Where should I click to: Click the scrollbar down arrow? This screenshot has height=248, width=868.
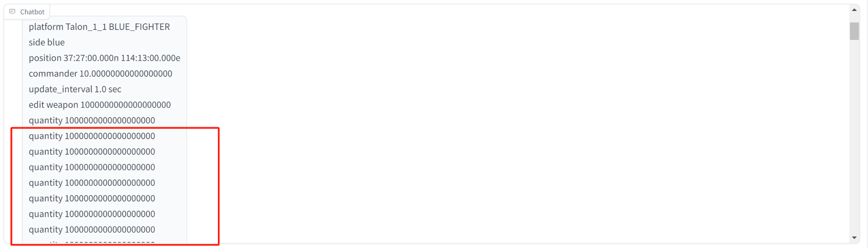point(855,238)
